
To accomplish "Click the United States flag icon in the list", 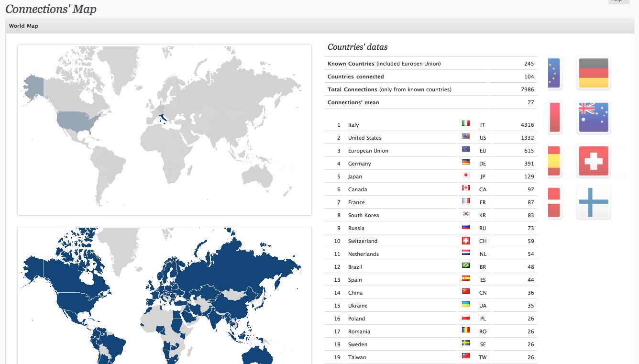I will coord(465,136).
